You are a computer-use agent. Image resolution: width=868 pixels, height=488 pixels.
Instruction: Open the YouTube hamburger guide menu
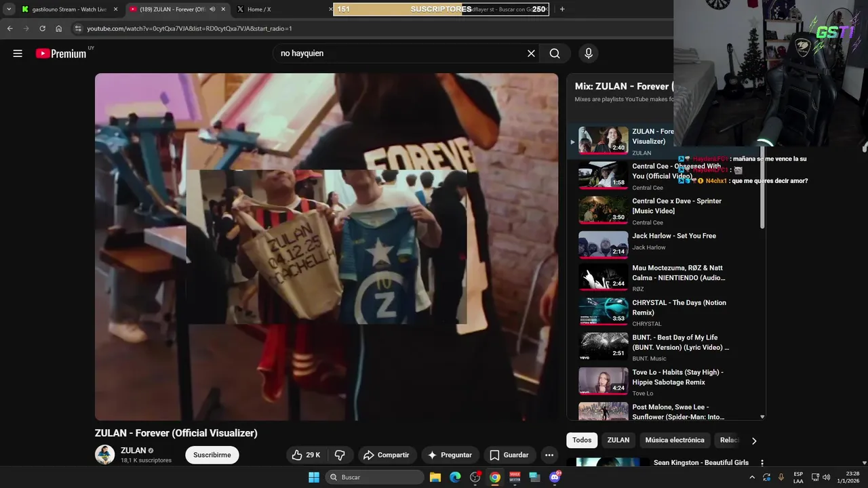(18, 54)
